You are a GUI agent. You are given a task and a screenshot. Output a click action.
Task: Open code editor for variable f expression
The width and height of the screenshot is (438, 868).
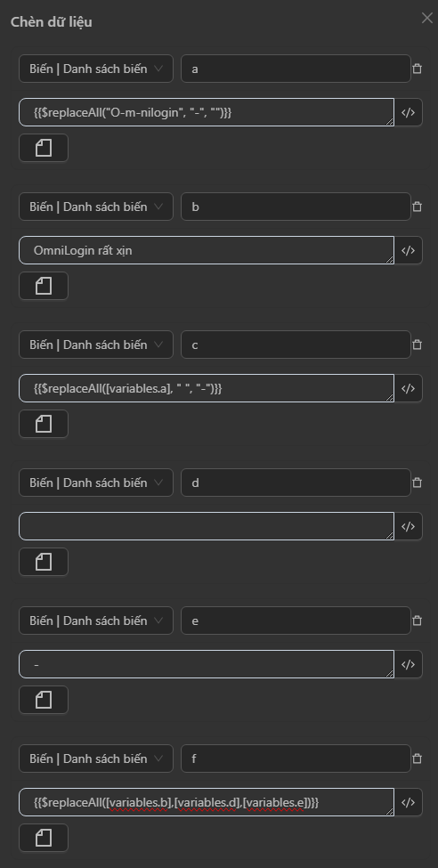408,802
